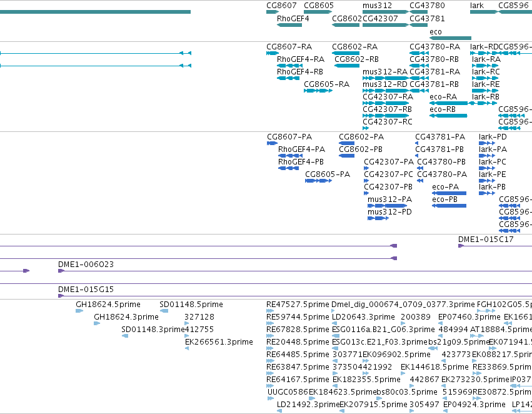
Task: Click the CG43780-PB protein feature
Action: [x=420, y=168]
